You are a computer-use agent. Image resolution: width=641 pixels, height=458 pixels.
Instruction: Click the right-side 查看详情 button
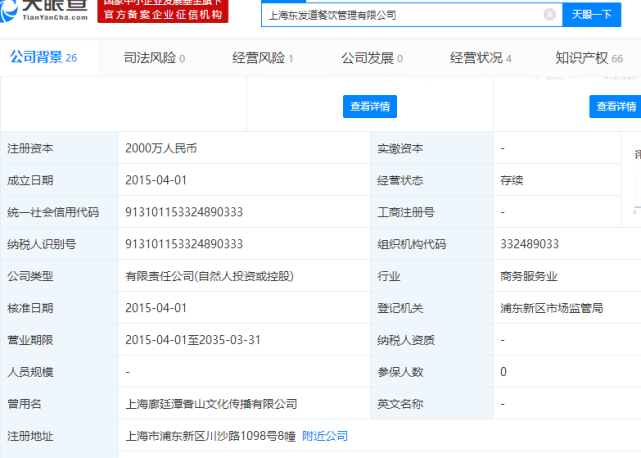tap(615, 106)
